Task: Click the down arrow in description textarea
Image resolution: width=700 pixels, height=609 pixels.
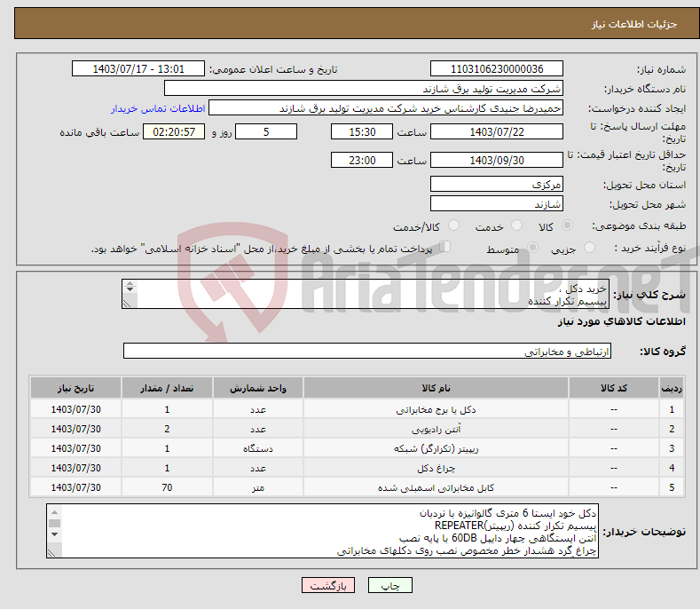Action: click(130, 289)
